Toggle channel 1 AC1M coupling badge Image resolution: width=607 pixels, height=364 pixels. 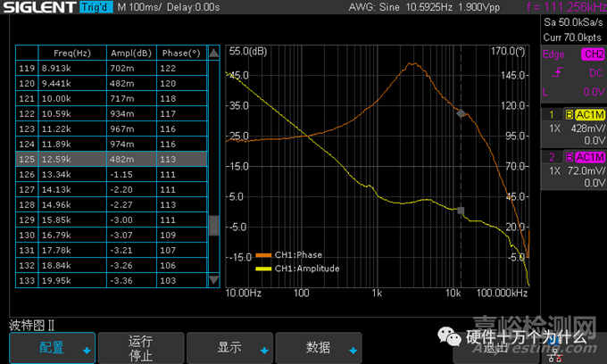tap(589, 115)
